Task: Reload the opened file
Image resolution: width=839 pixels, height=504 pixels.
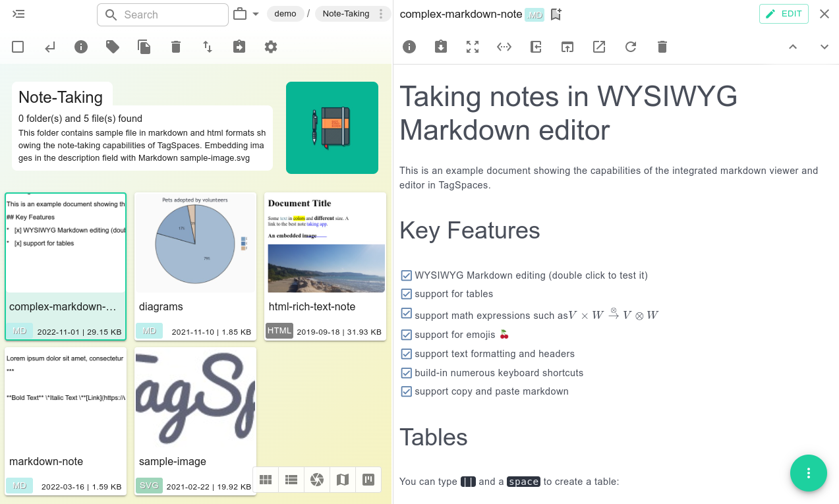Action: pos(631,47)
